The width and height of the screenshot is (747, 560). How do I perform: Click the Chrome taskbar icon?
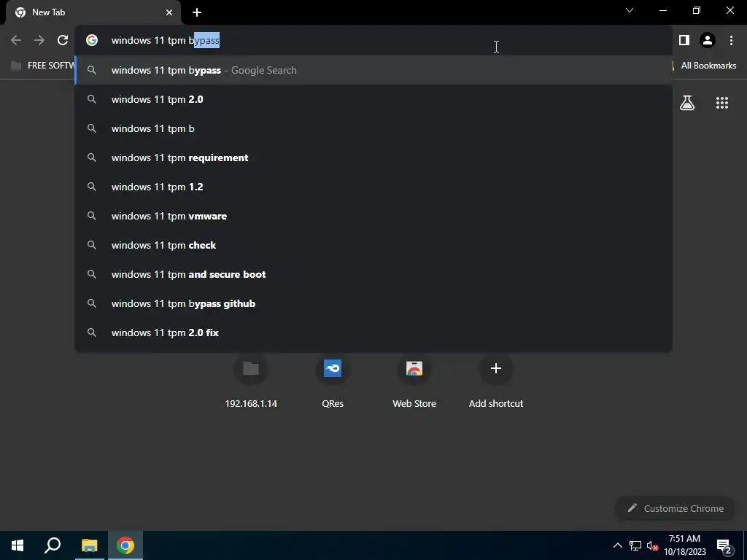pyautogui.click(x=125, y=545)
